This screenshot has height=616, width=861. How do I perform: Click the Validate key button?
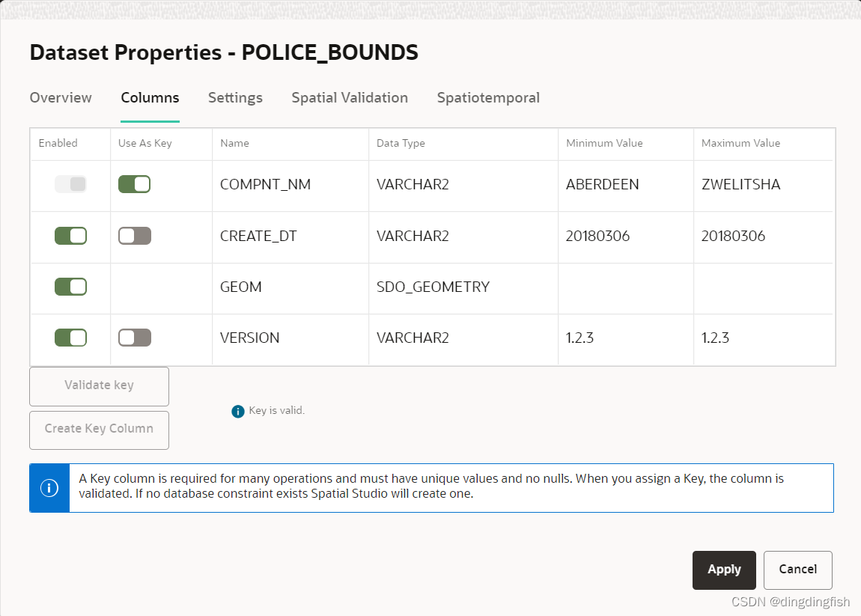click(x=99, y=386)
